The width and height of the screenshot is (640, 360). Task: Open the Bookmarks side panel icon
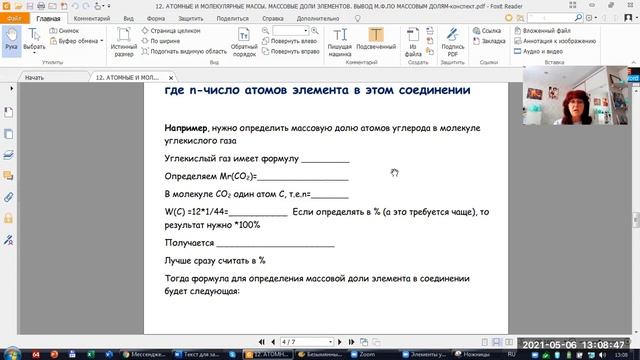pyautogui.click(x=8, y=112)
